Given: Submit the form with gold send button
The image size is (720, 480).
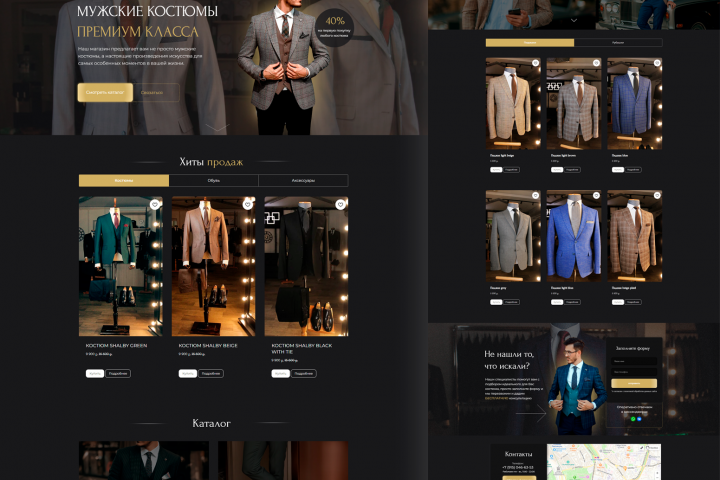Looking at the screenshot, I should point(634,383).
